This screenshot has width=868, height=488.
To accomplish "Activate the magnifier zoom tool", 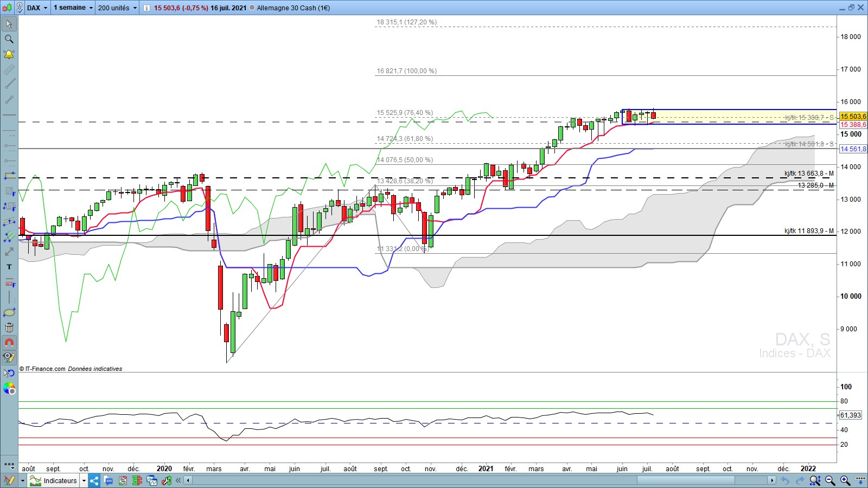I will coord(9,39).
